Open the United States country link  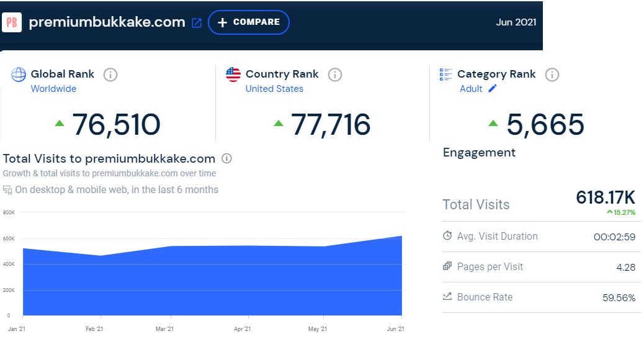click(274, 89)
